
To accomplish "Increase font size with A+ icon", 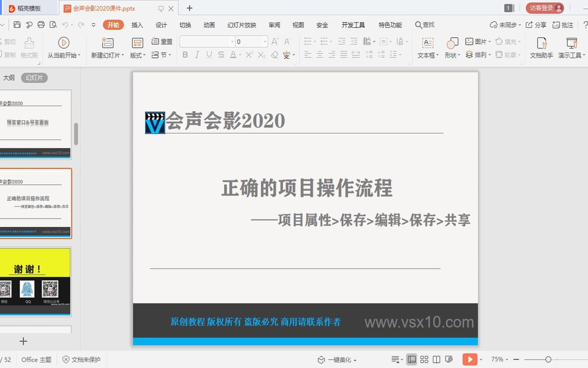I will click(x=275, y=42).
